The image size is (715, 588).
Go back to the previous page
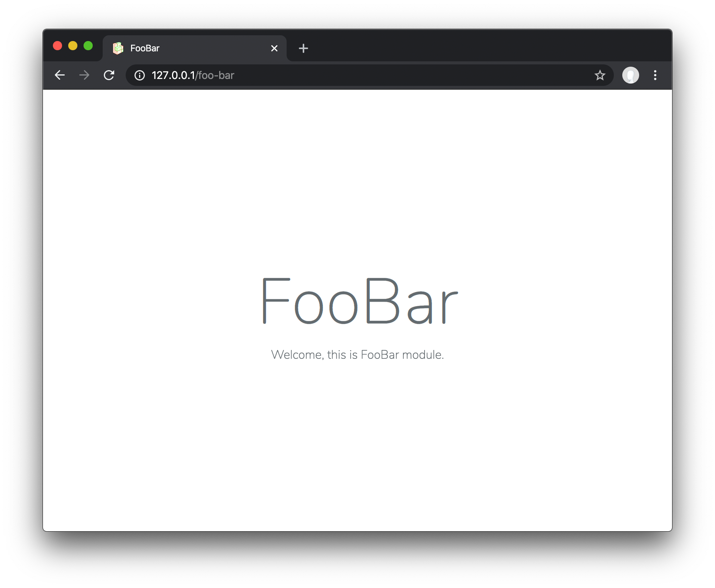(x=60, y=75)
